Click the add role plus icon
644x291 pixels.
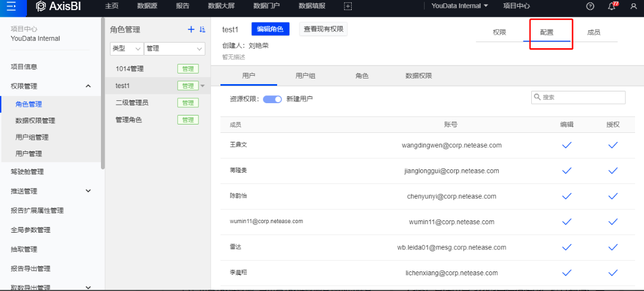click(191, 30)
